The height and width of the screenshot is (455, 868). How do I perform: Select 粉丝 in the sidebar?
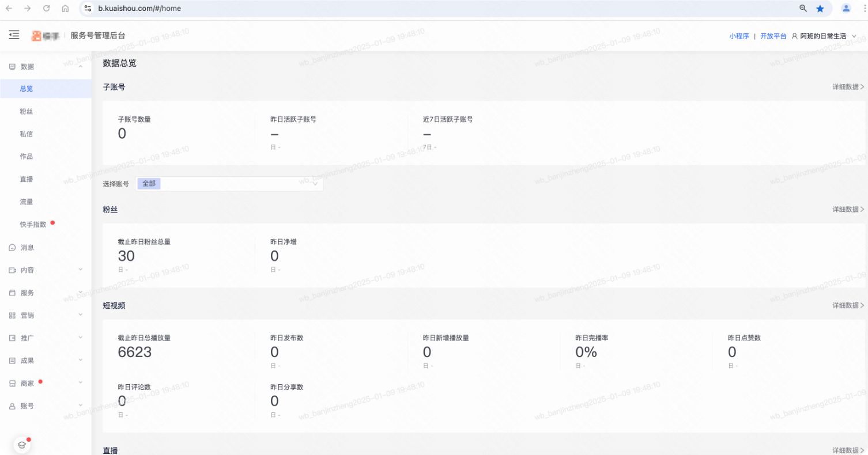26,111
